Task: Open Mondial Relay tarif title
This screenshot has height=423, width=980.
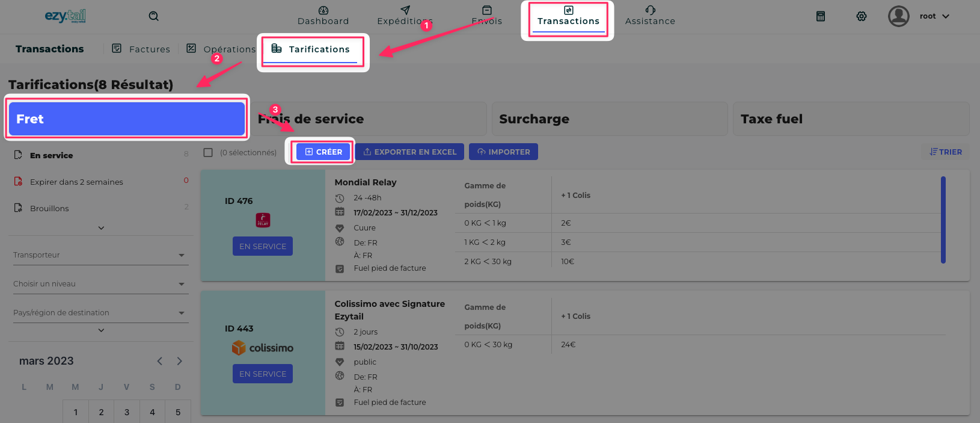Action: (366, 182)
